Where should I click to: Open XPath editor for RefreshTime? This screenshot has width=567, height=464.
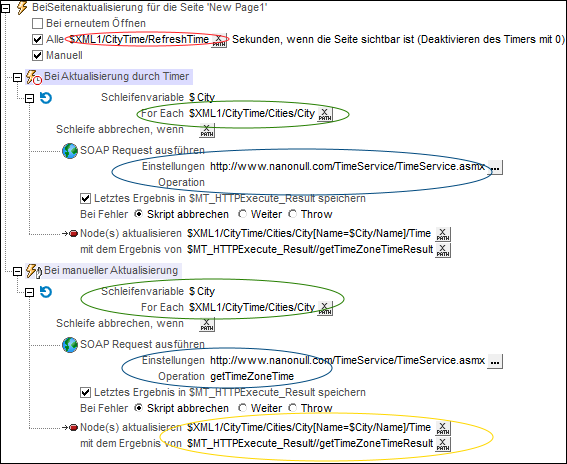tap(219, 41)
